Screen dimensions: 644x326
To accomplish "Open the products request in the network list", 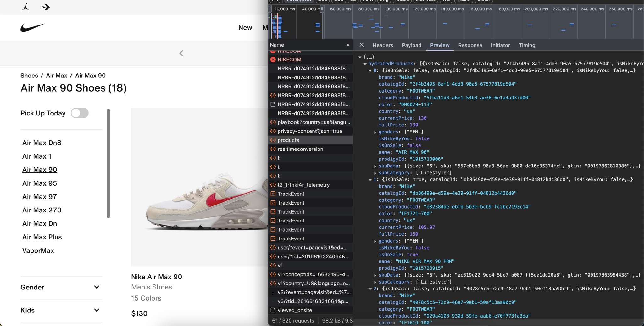I will point(288,140).
